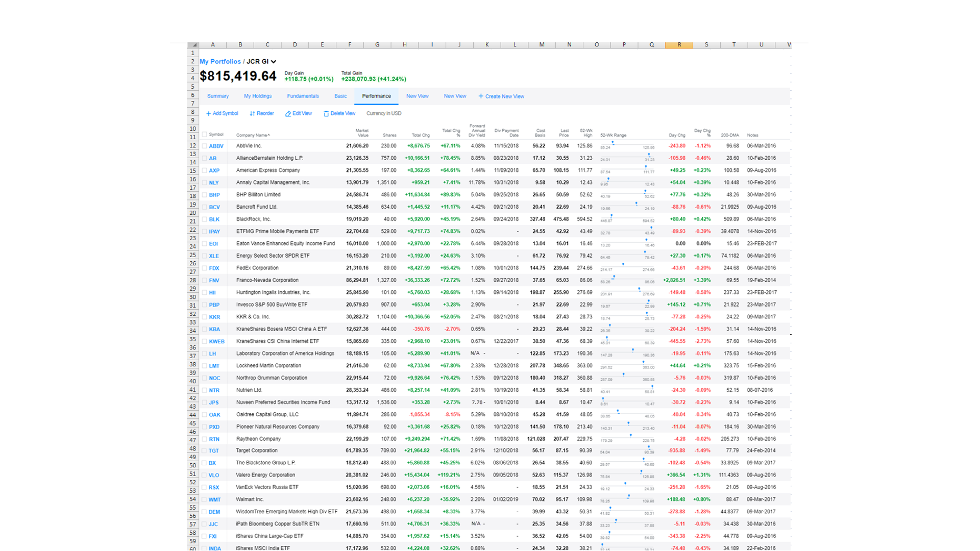Click the Day Gain value +118.75
The image size is (980, 551).
click(309, 79)
